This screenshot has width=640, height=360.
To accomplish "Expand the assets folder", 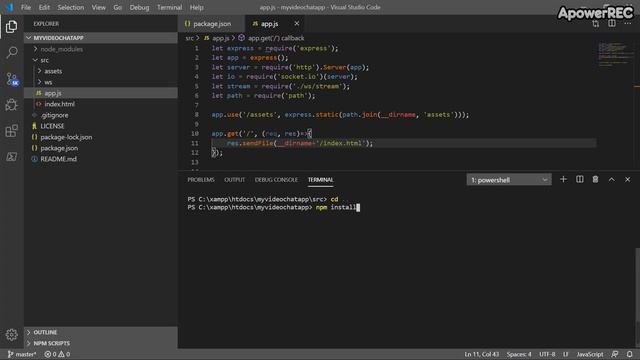I will point(100,71).
